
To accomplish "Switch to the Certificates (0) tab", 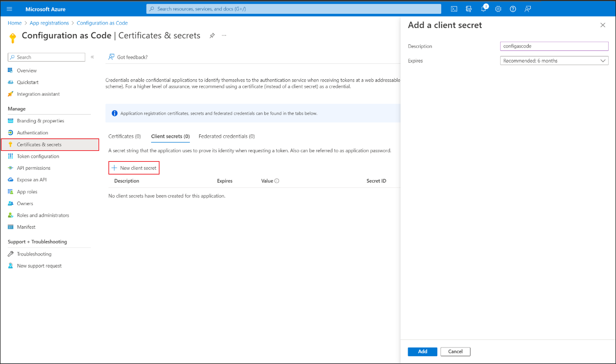I will pos(124,136).
